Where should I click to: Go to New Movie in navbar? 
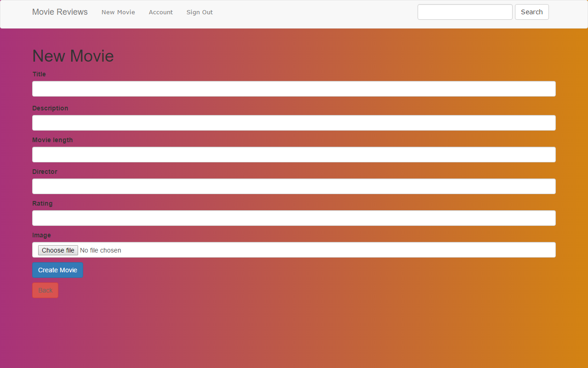pos(118,12)
